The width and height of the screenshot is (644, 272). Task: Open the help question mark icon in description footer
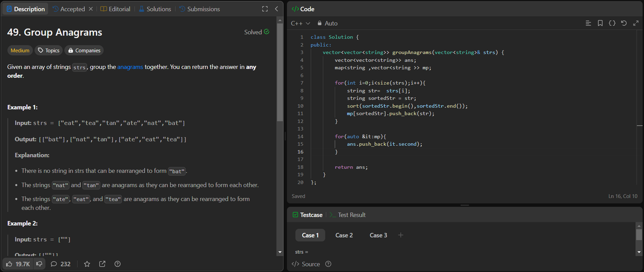pos(117,264)
